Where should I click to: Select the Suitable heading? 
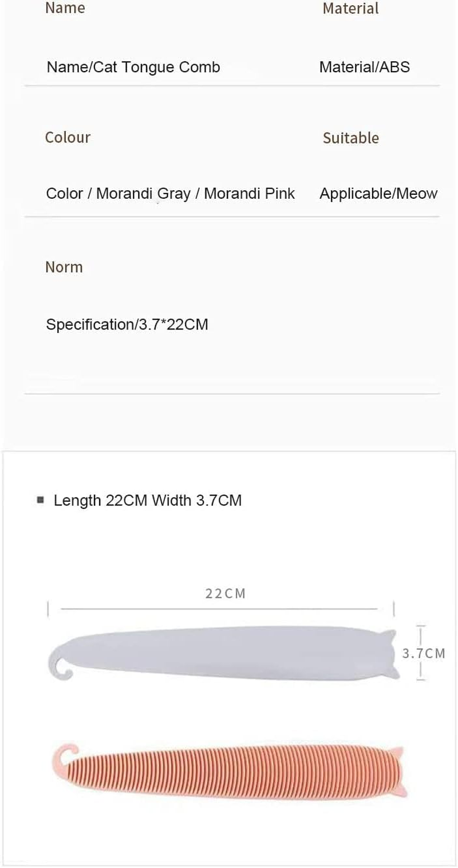pos(350,138)
